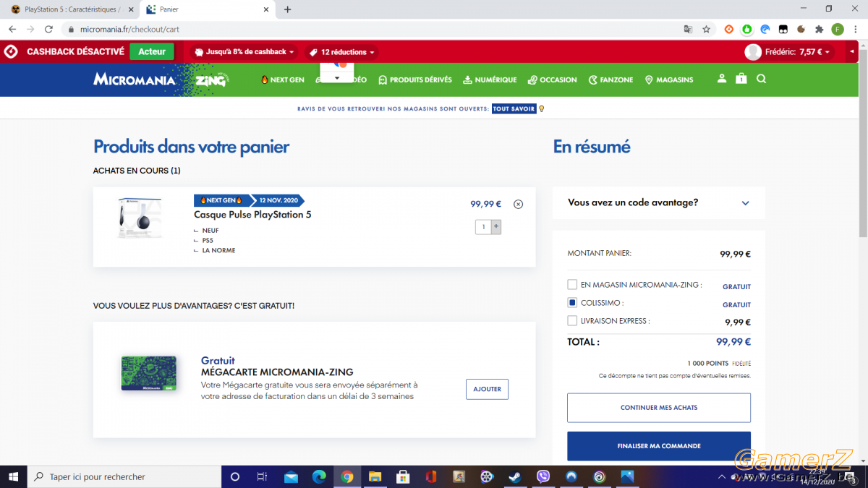Open Cortana from the taskbar

click(x=235, y=476)
